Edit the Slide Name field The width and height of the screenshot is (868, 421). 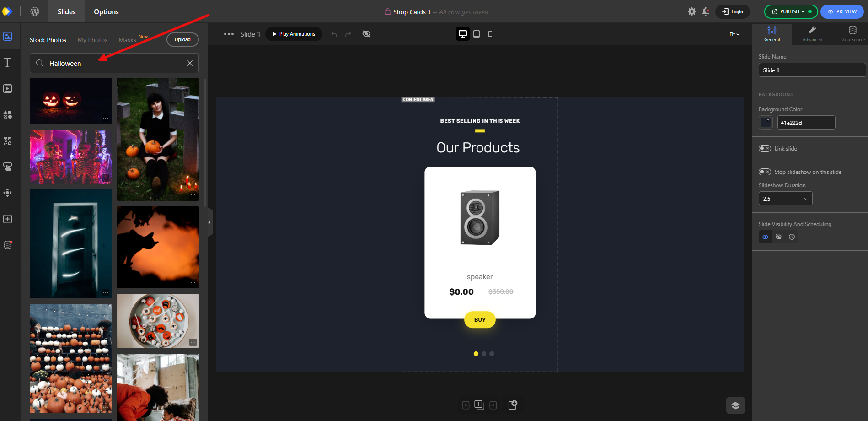812,70
